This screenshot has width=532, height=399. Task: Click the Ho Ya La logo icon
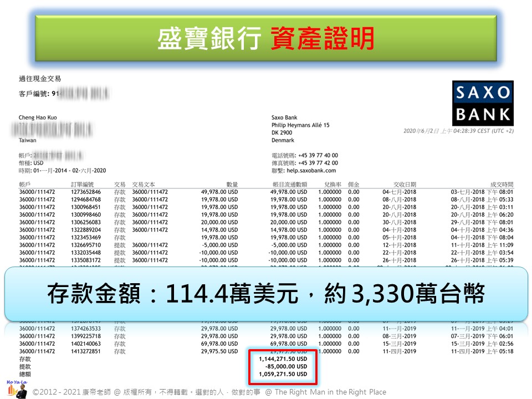click(x=14, y=388)
